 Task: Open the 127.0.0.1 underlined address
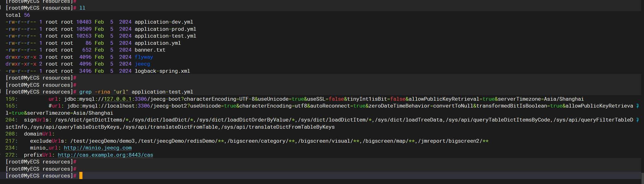click(x=118, y=99)
